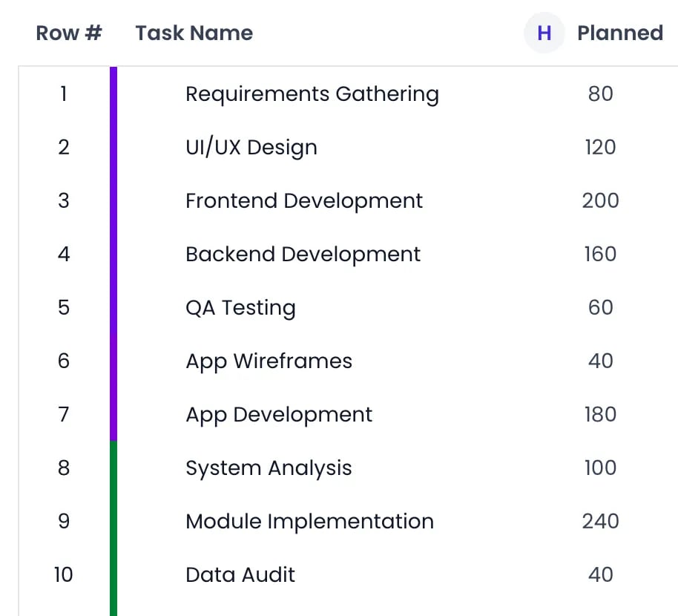Click row number 9
Image resolution: width=678 pixels, height=616 pixels.
(64, 521)
